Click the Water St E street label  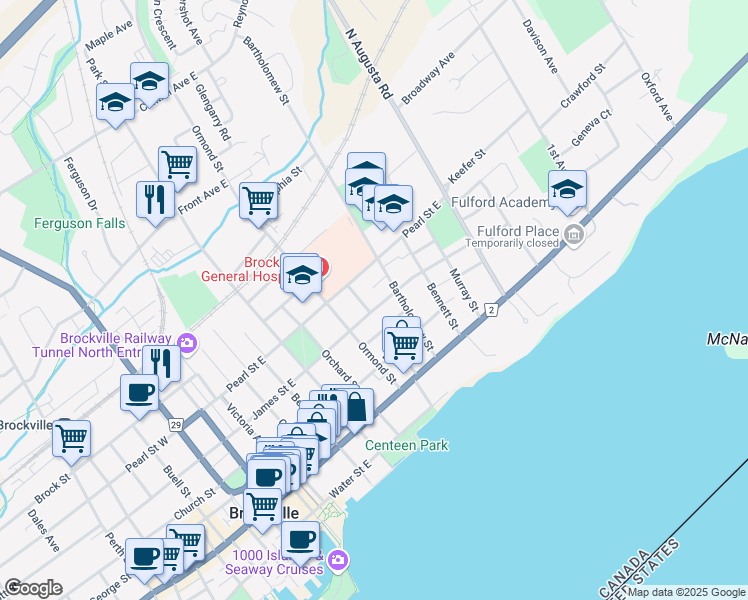pos(350,478)
